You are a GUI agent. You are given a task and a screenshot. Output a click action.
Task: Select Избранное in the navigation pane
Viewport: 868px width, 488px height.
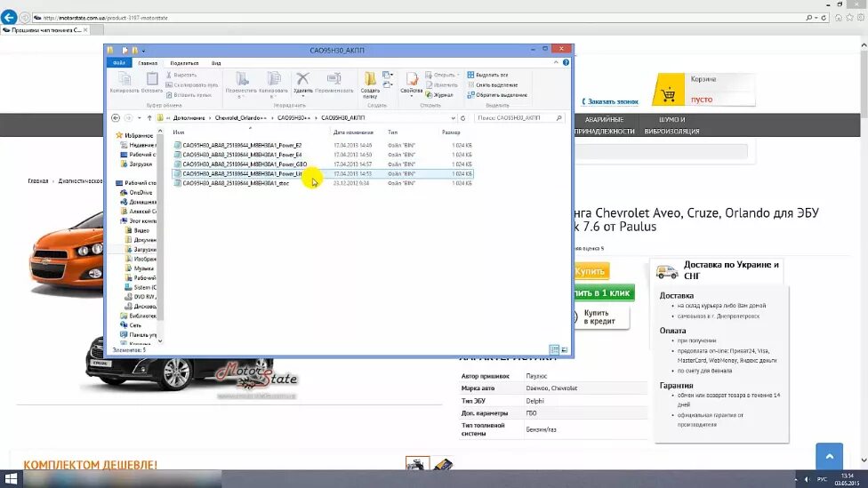[139, 135]
